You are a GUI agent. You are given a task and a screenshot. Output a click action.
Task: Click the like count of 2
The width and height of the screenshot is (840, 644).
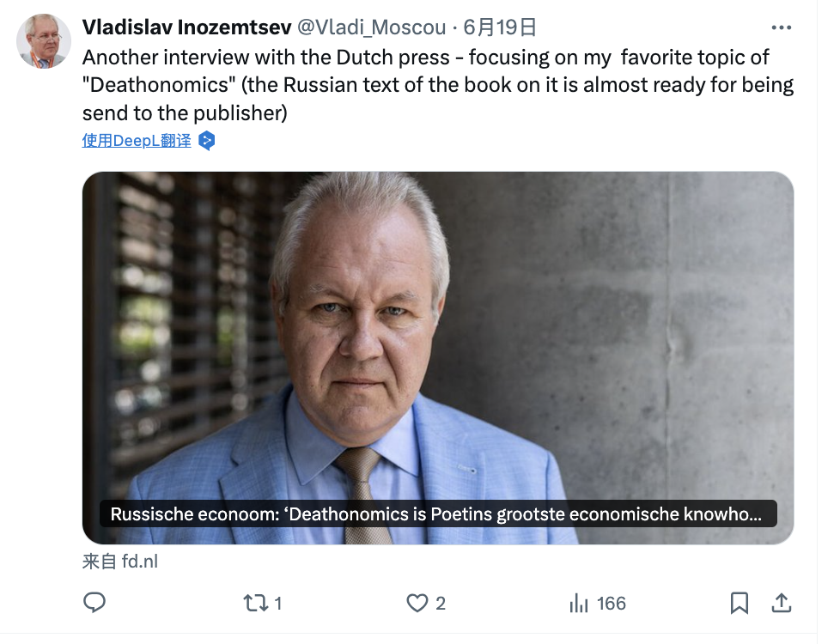441,604
